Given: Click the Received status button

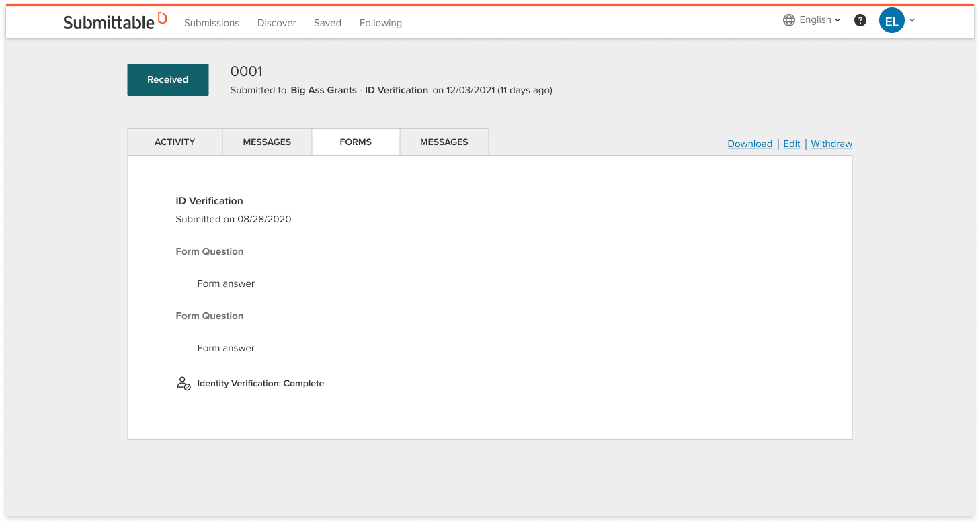Looking at the screenshot, I should point(168,80).
